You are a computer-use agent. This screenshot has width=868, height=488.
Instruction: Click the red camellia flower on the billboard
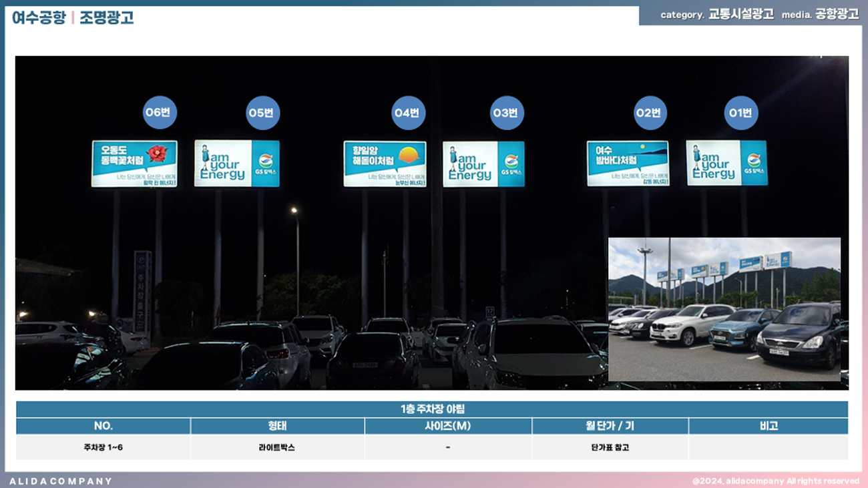(158, 154)
